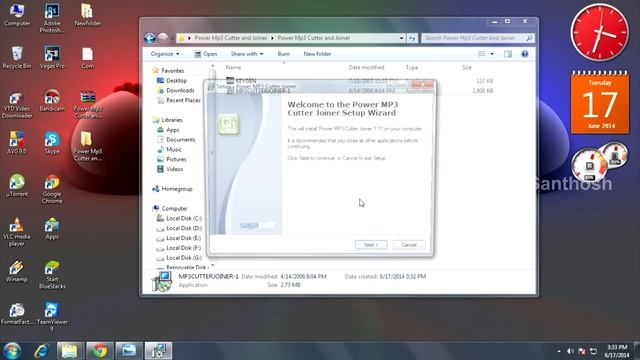Sort files by Size column
Screen dimensions: 640x360
(467, 67)
